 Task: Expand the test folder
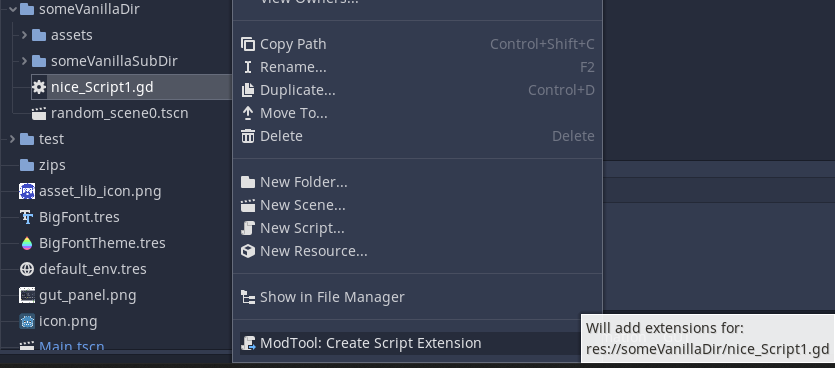coord(12,139)
